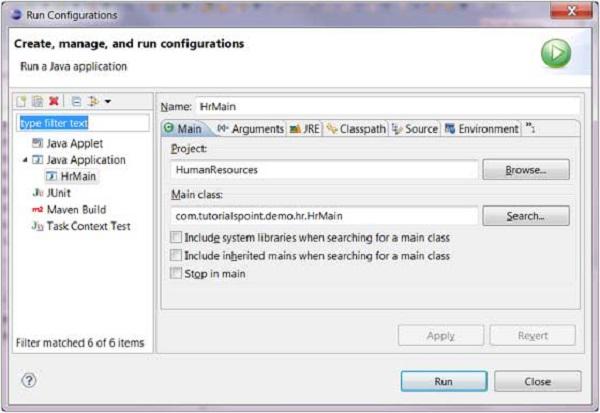Click 'Filter matched 6 of 6 items' text

pos(80,343)
